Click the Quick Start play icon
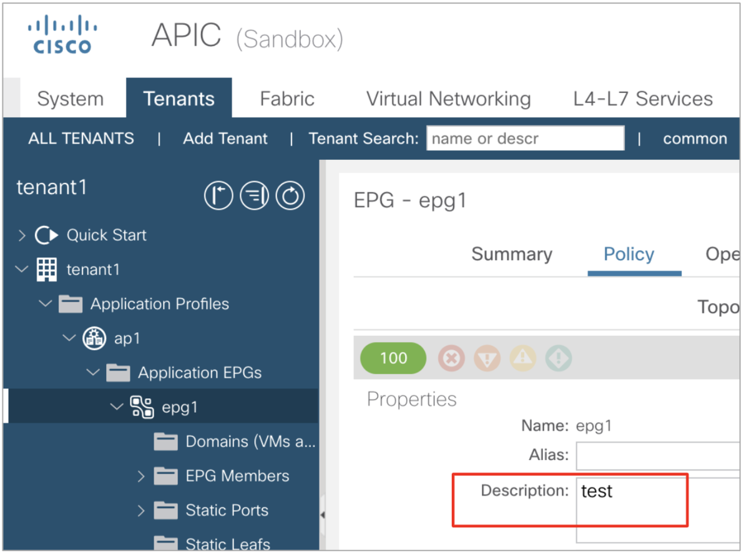749x560 pixels. point(46,235)
